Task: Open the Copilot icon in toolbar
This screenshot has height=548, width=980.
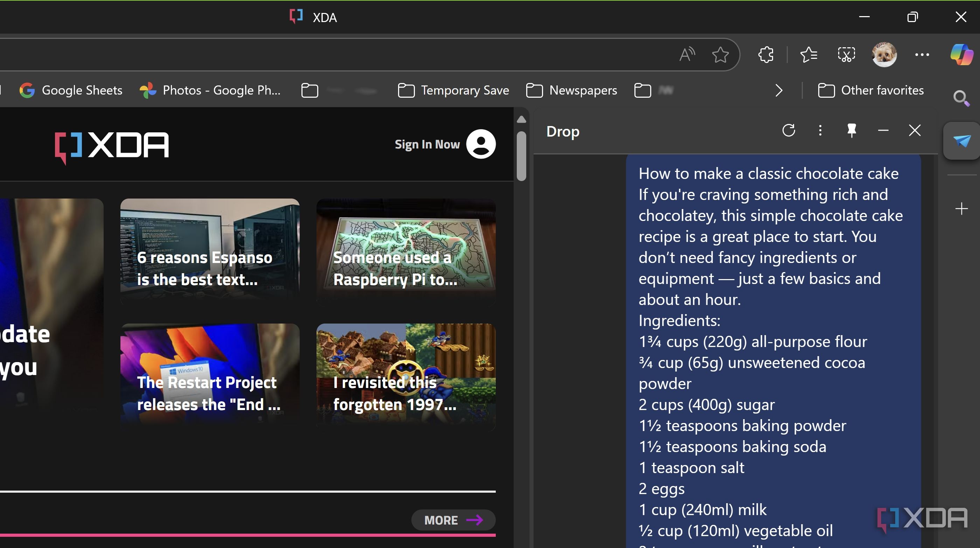Action: click(961, 55)
